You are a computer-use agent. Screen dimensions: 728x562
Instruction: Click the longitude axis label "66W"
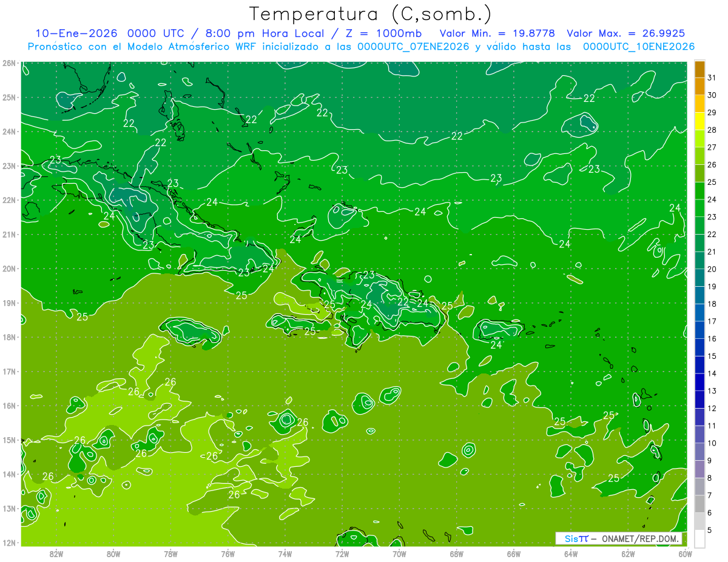tap(514, 554)
